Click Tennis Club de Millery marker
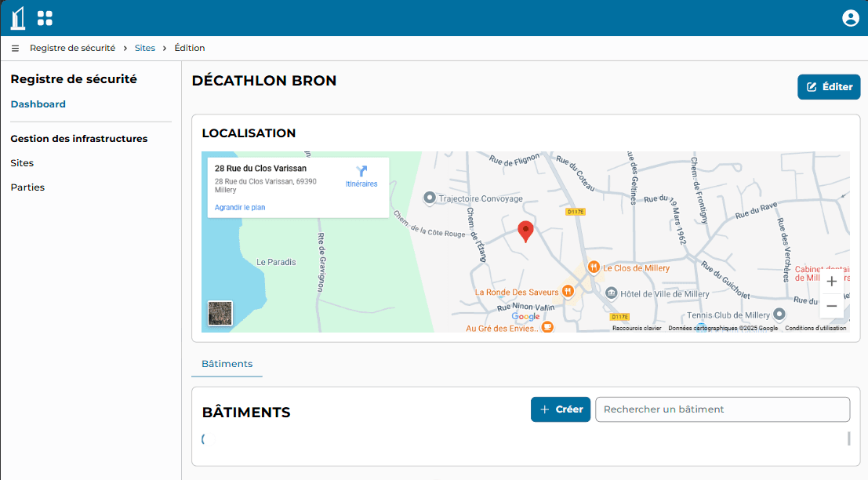This screenshot has height=480, width=868. click(x=779, y=315)
